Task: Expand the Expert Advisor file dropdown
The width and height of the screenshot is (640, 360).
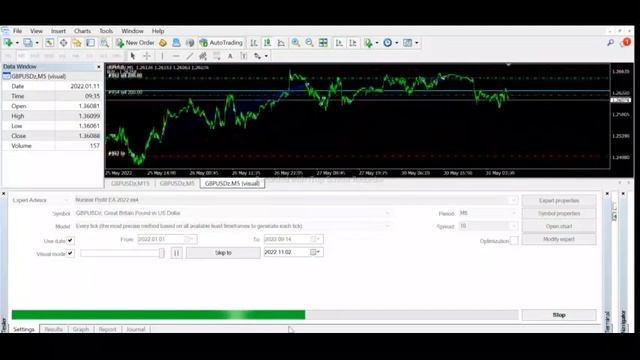Action: 514,200
